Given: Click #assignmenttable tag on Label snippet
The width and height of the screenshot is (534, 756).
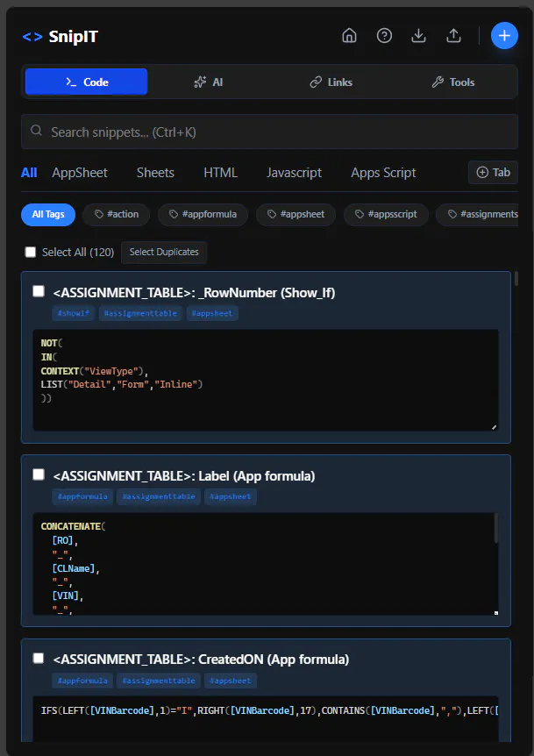Looking at the screenshot, I should coord(159,496).
